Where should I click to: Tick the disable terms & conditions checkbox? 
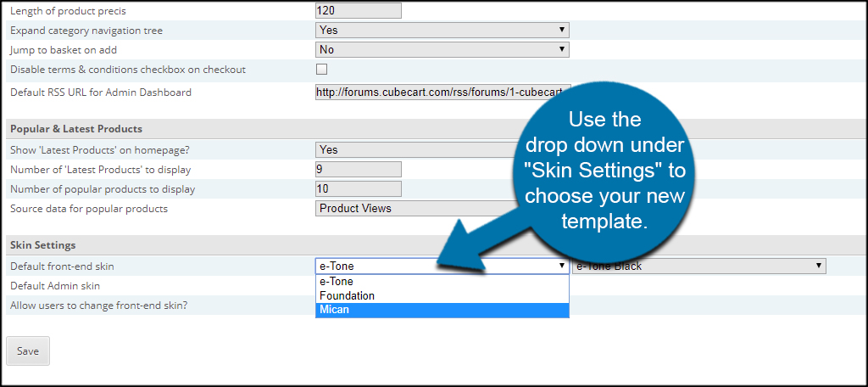(321, 70)
